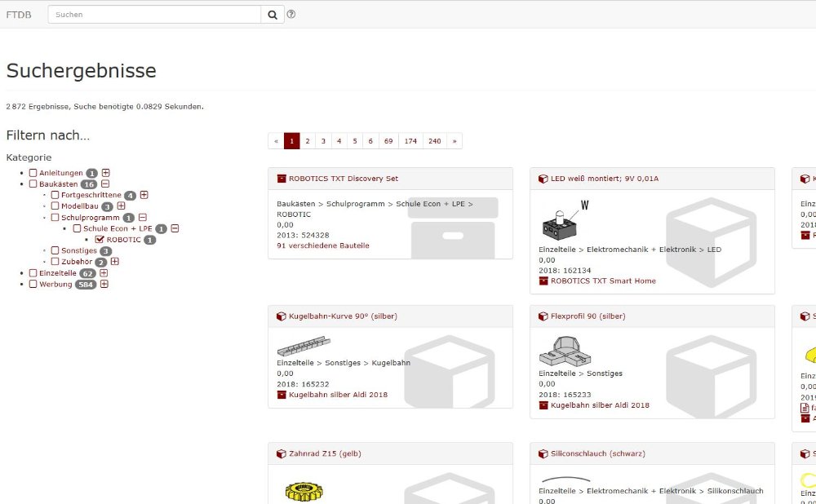The image size is (816, 504).
Task: Jump to results page 69
Action: (388, 141)
